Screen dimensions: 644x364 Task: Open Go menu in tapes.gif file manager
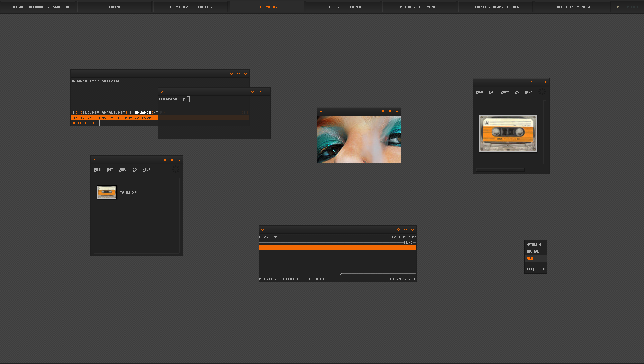tap(134, 169)
